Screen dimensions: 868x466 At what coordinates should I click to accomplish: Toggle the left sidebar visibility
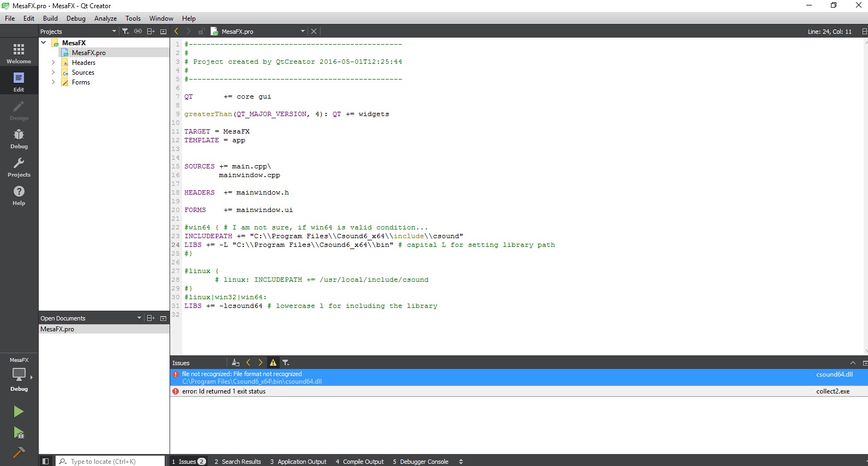(46, 462)
